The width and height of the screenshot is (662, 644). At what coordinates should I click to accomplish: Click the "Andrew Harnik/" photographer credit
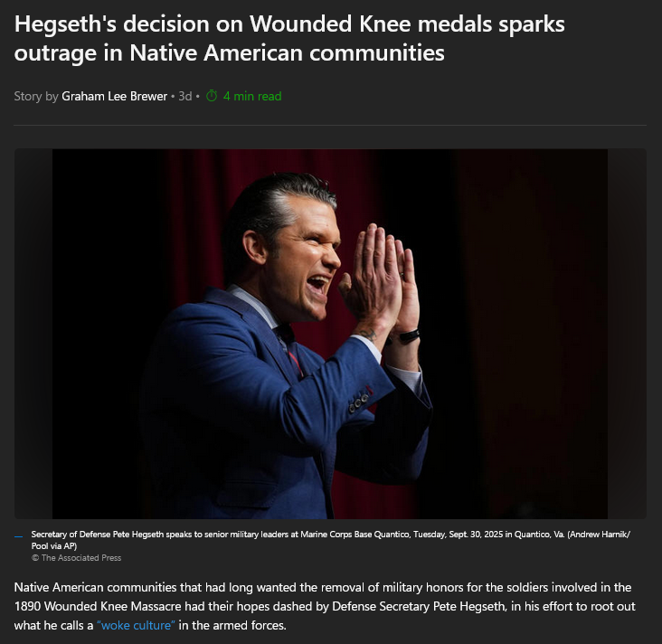599,535
